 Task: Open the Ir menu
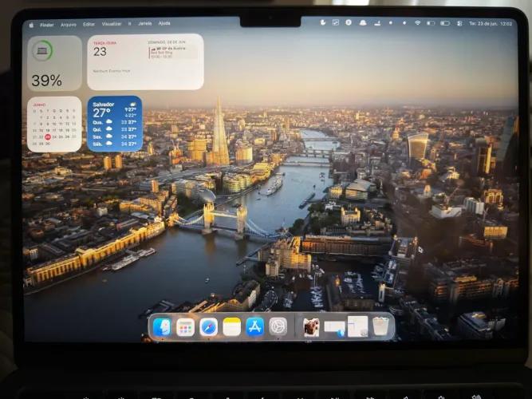click(129, 24)
